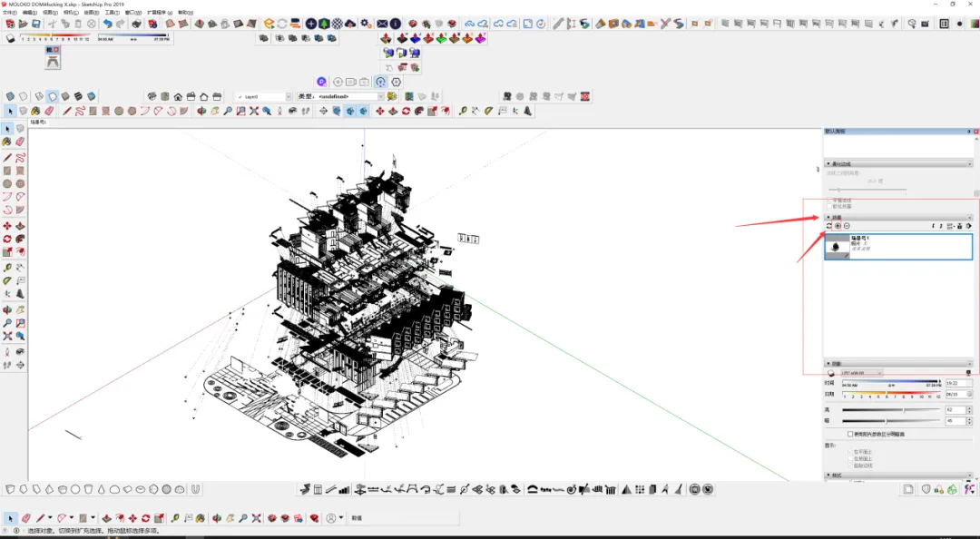980x539 pixels.
Task: Select the Rotate tool in left toolset
Action: click(x=7, y=239)
